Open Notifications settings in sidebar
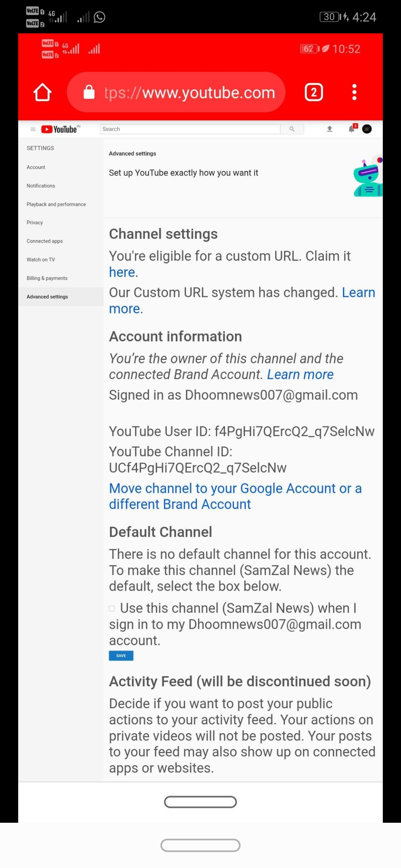This screenshot has height=868, width=401. pyautogui.click(x=41, y=186)
